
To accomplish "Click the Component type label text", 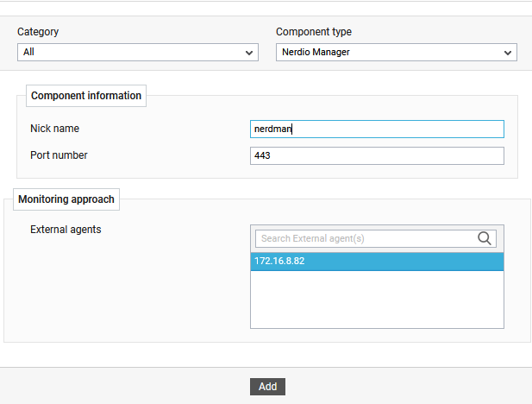I will click(x=314, y=32).
